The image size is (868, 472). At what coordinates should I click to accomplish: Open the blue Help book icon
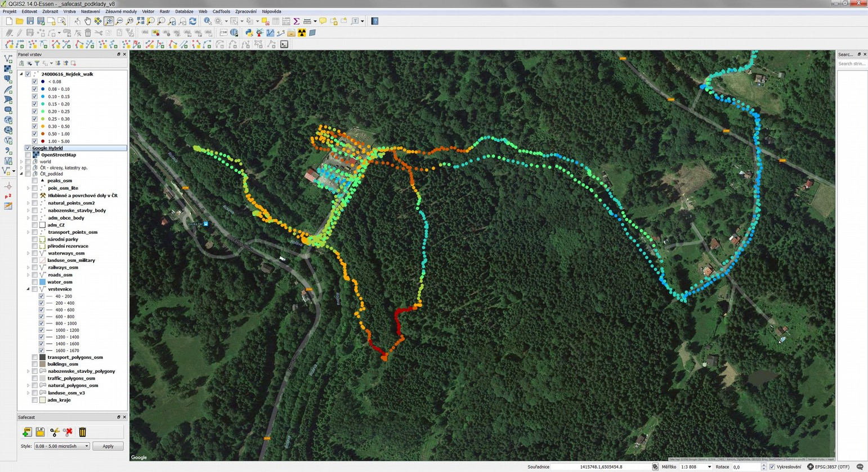click(375, 21)
